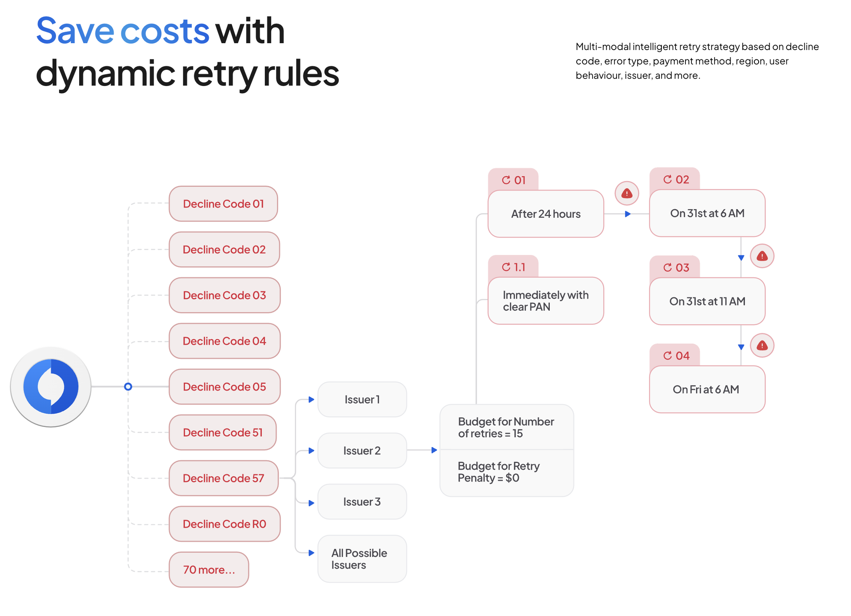The width and height of the screenshot is (851, 616).
Task: Click the blue circular logo icon
Action: [51, 386]
